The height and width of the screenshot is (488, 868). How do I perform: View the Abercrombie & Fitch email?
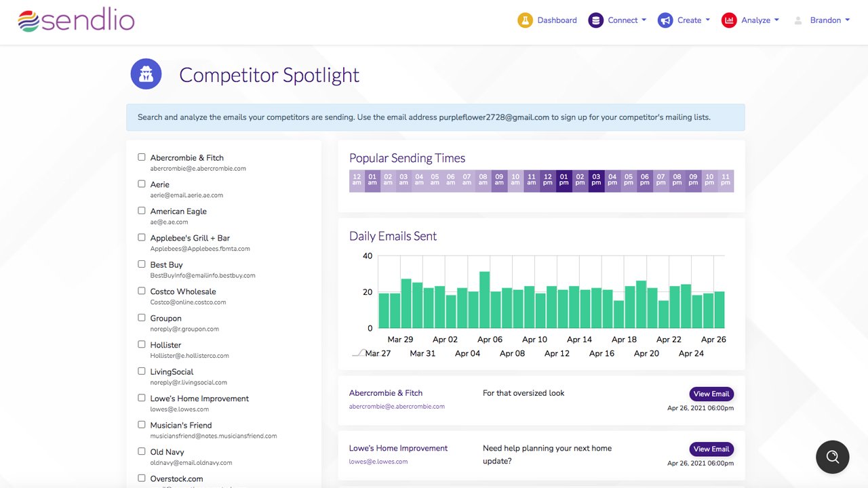point(711,394)
